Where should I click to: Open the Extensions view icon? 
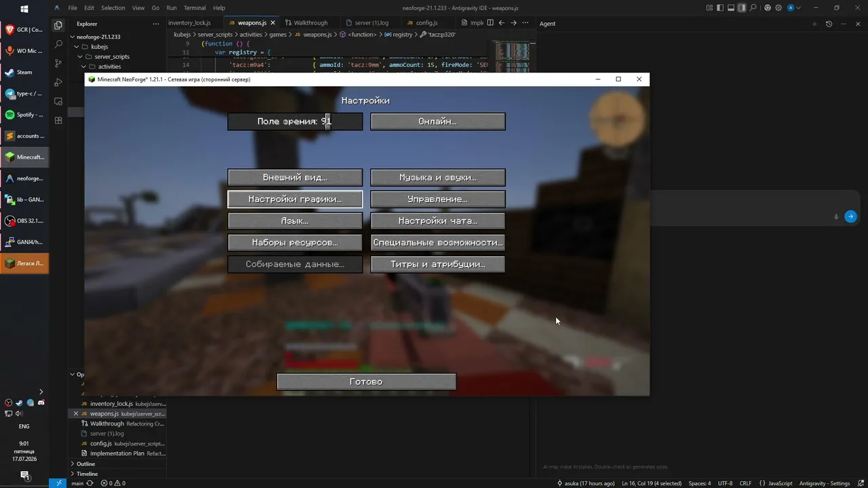(58, 121)
